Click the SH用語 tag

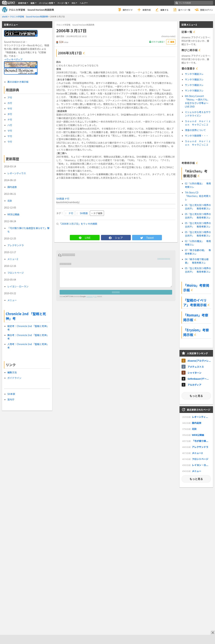tap(82, 213)
